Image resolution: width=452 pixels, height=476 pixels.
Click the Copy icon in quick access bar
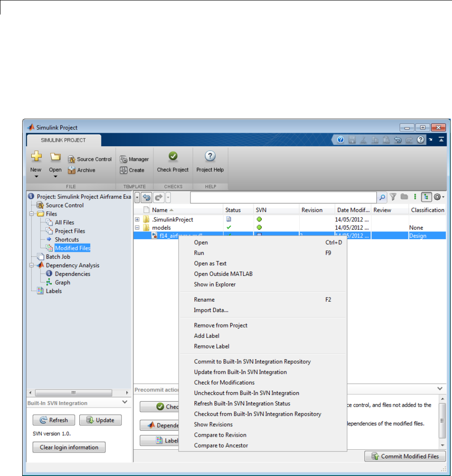click(x=375, y=139)
